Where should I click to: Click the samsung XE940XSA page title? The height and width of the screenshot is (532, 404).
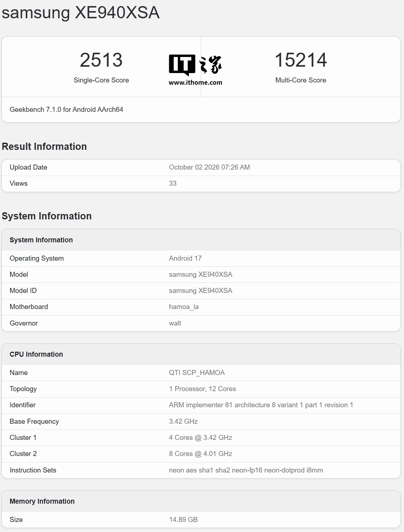click(81, 13)
